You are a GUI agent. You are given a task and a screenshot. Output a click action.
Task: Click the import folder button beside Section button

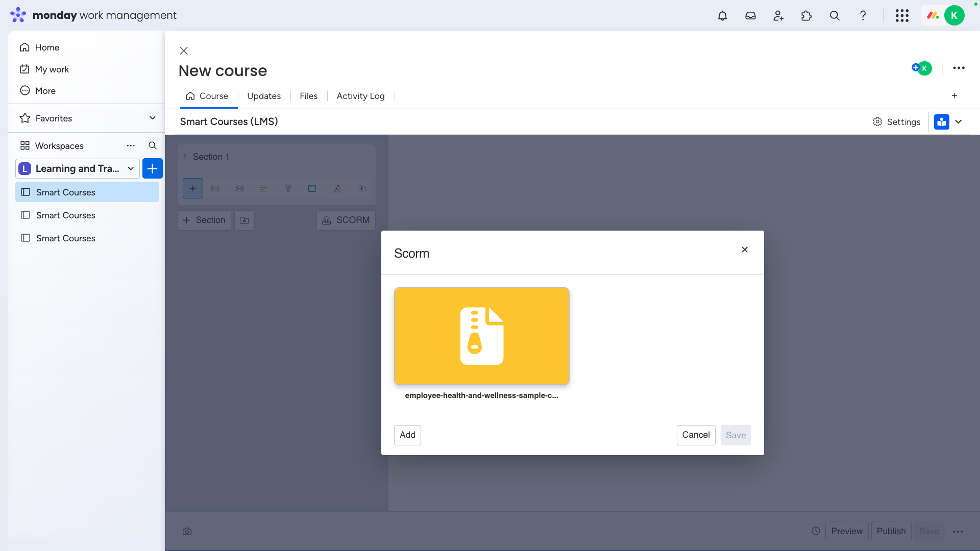point(244,220)
